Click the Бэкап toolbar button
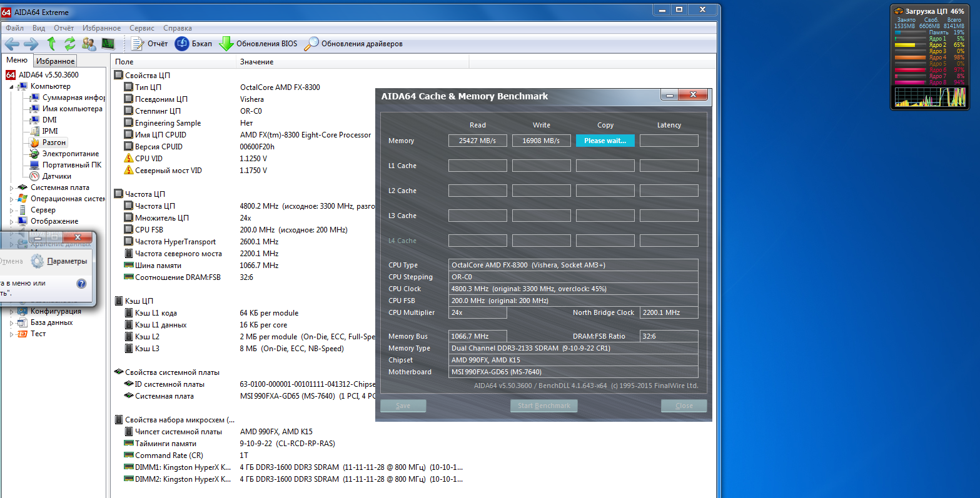 click(193, 44)
